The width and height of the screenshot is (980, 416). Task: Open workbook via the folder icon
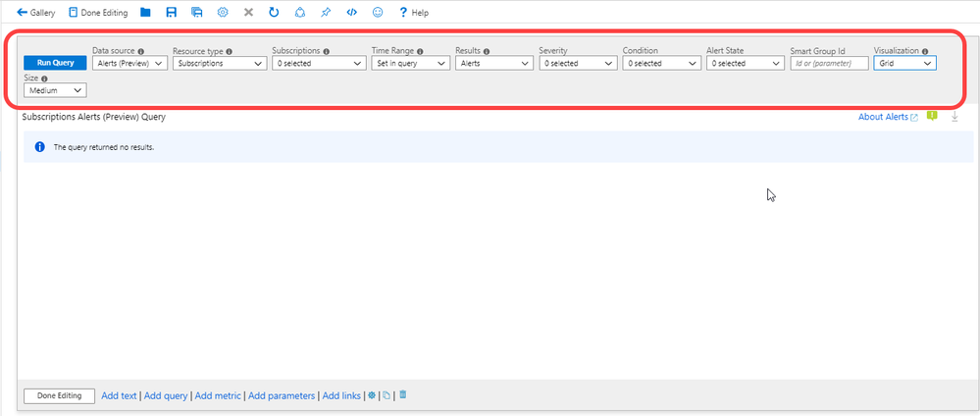(145, 13)
